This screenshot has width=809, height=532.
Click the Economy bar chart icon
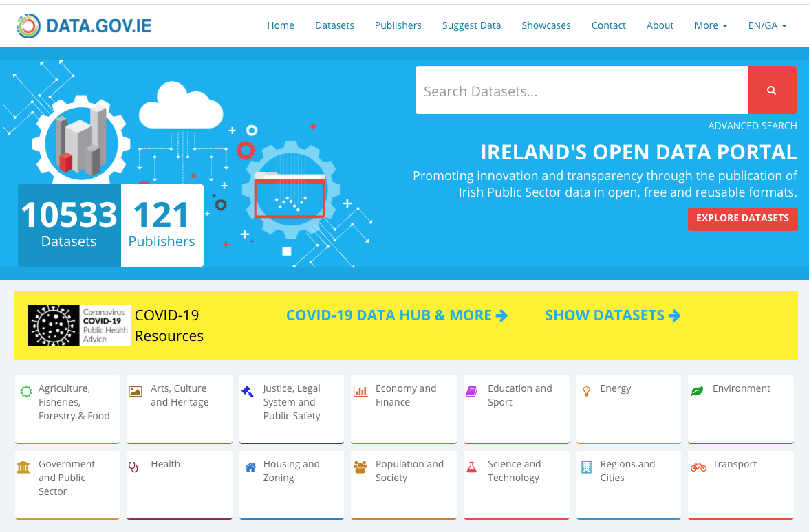point(360,391)
